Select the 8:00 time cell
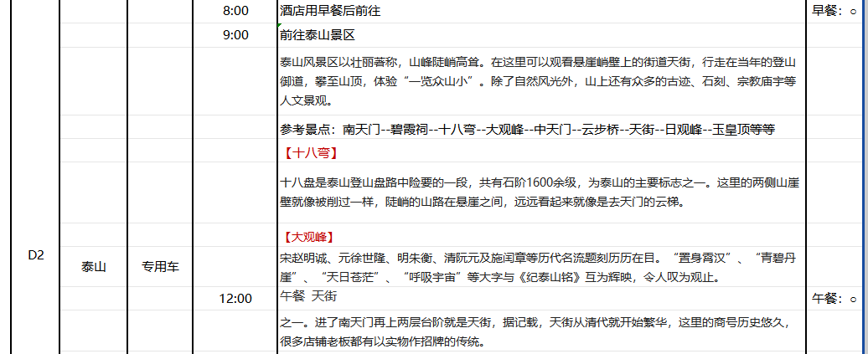This screenshot has width=868, height=354. (x=235, y=12)
